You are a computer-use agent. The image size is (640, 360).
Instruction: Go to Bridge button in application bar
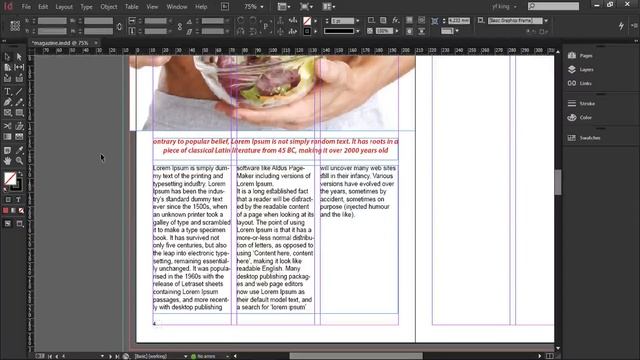click(x=225, y=7)
